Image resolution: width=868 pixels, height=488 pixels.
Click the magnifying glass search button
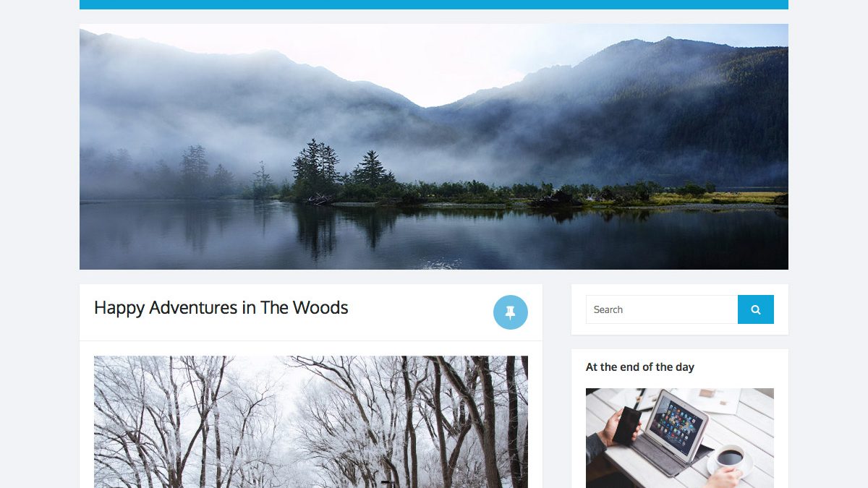click(756, 309)
